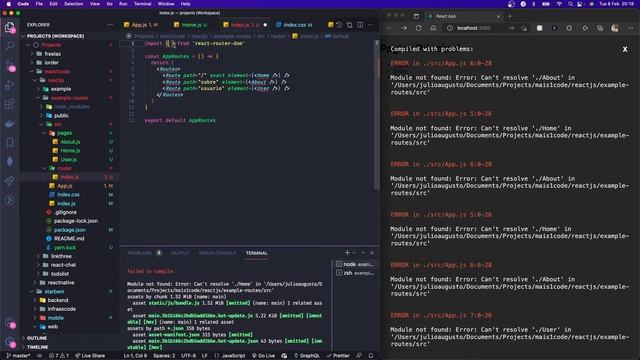This screenshot has width=640, height=360.
Task: Click UTF-8 encoding in status bar
Action: click(189, 356)
